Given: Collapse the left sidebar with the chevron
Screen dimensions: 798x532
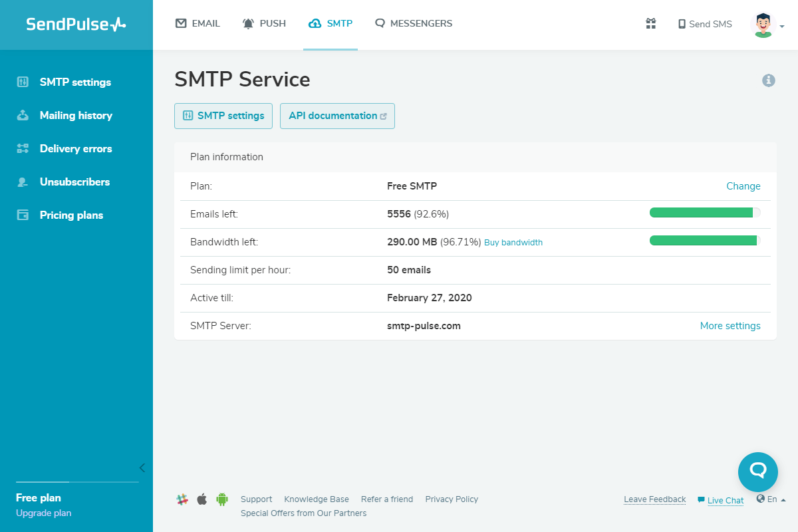Looking at the screenshot, I should [142, 467].
